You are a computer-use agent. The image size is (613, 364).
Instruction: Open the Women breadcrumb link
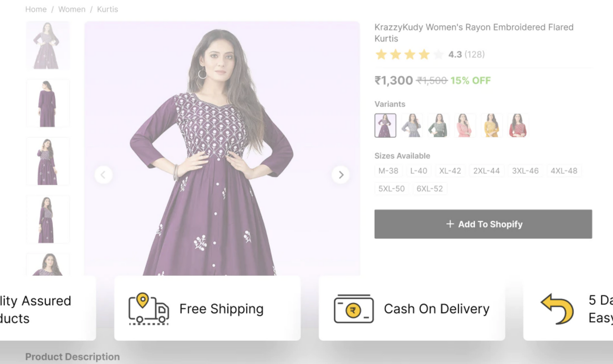pos(72,9)
